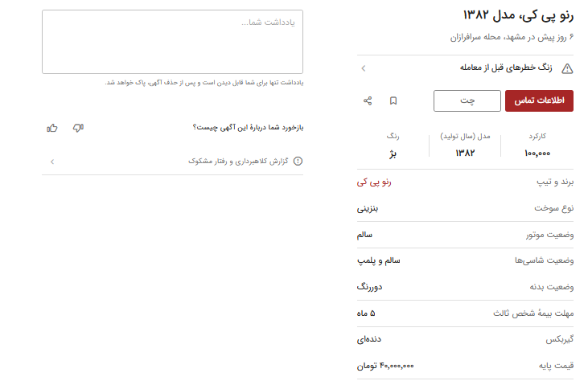Open the رنو پی کی brand link
This screenshot has height=381, width=588.
pyautogui.click(x=374, y=182)
